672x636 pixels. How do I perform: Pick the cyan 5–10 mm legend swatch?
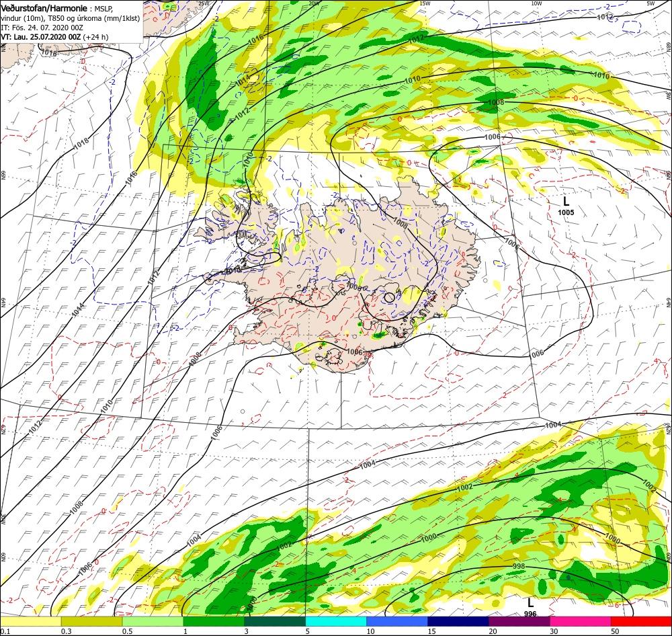336,621
